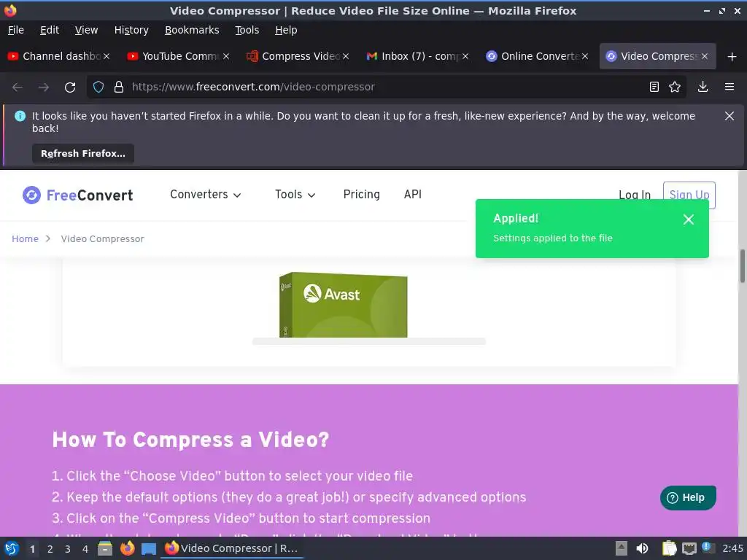The height and width of the screenshot is (560, 747).
Task: Switch to workspace 3
Action: [x=68, y=549]
